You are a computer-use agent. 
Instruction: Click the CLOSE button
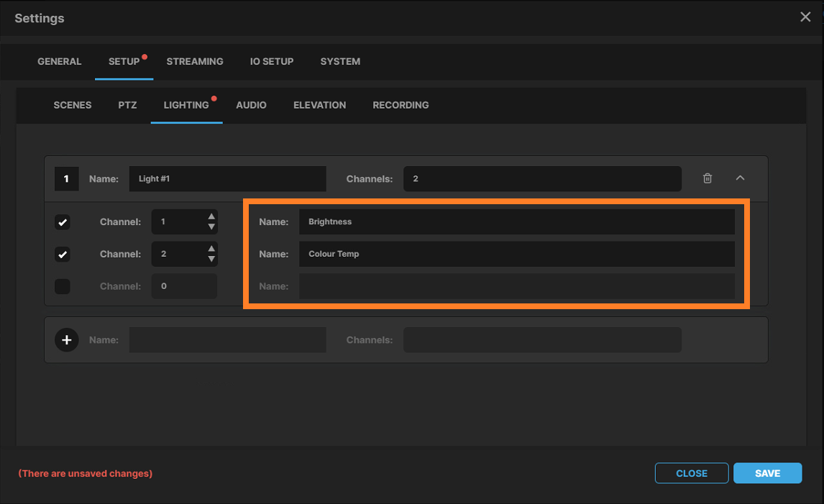point(692,473)
